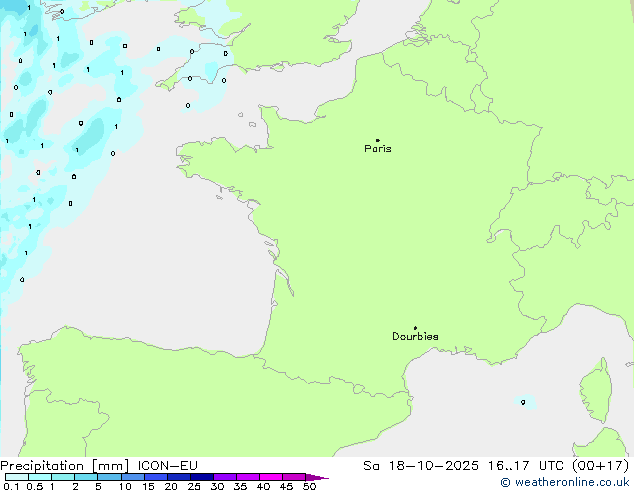Click the purple arrow tip above 50
Screen dimensions: 634x490
pyautogui.click(x=317, y=477)
